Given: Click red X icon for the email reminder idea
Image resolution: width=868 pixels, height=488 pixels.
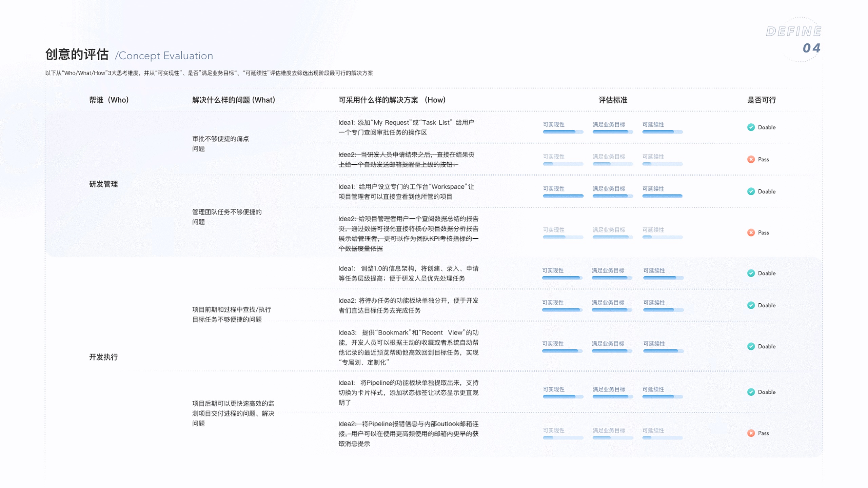Looking at the screenshot, I should tap(751, 159).
